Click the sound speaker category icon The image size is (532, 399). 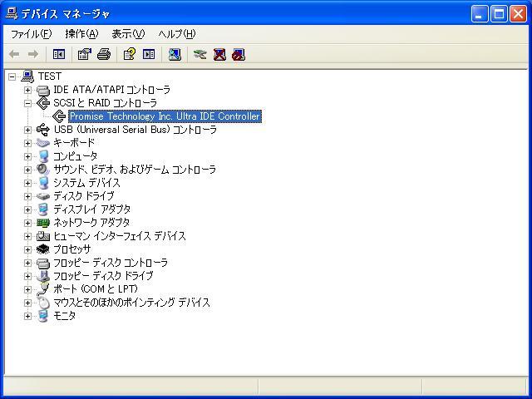[43, 170]
